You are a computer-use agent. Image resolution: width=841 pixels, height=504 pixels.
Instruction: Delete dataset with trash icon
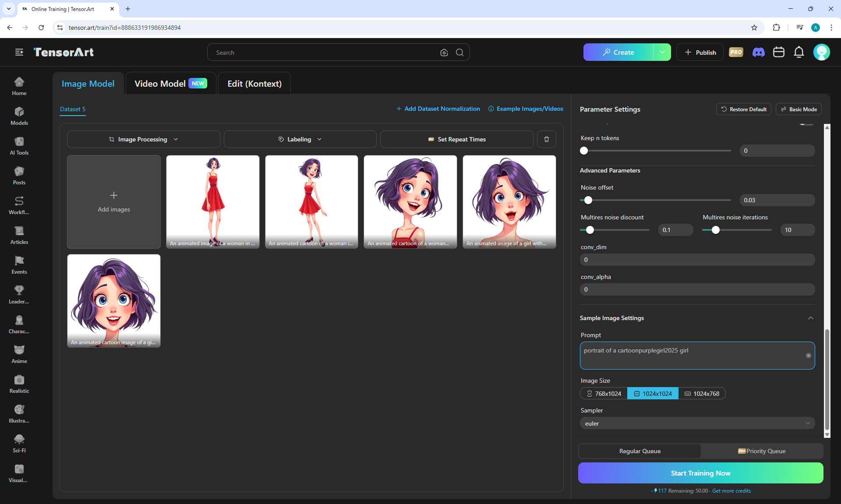(546, 139)
